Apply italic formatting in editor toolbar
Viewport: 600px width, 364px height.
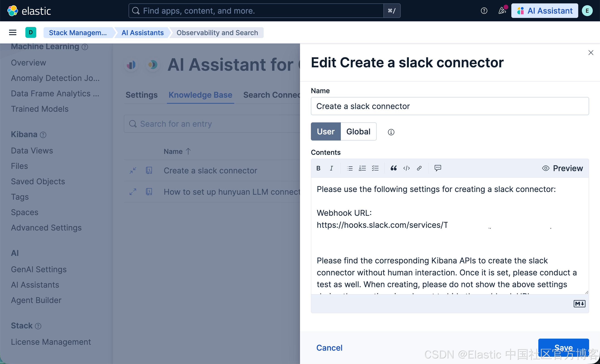coord(331,168)
